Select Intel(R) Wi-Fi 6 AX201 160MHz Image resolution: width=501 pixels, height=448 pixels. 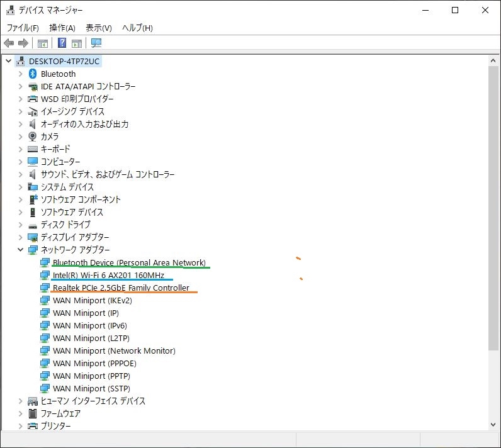click(x=108, y=275)
